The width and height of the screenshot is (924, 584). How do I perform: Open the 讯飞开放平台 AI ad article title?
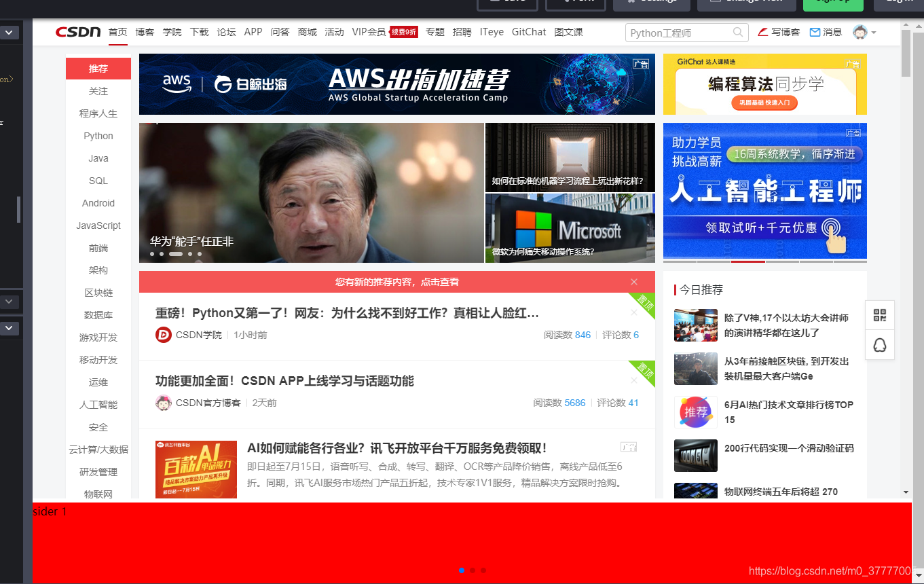397,448
